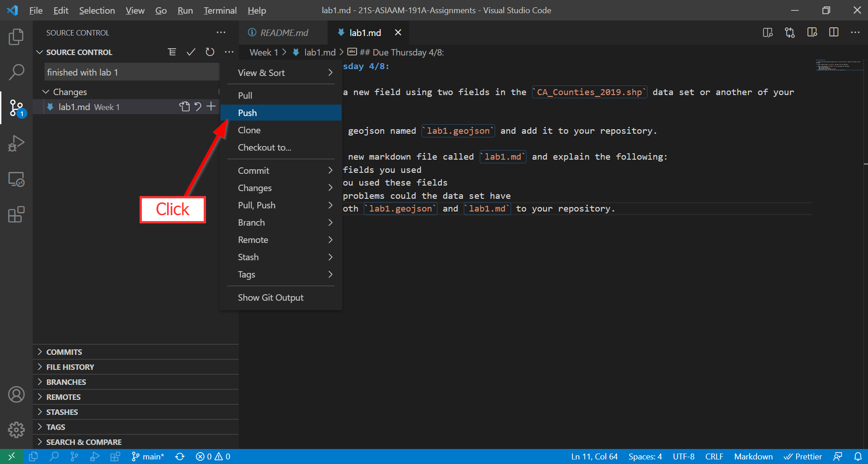The height and width of the screenshot is (464, 868).
Task: Expand the BRANCHES section
Action: (x=66, y=382)
